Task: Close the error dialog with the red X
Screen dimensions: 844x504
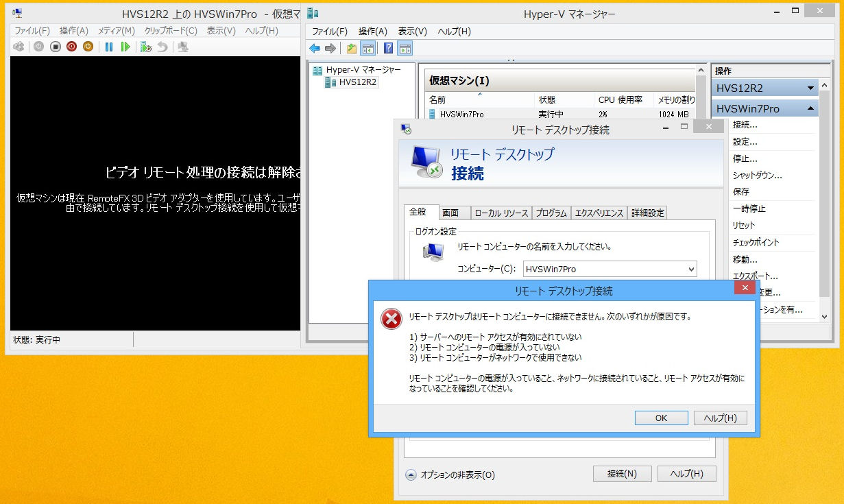Action: click(x=744, y=287)
